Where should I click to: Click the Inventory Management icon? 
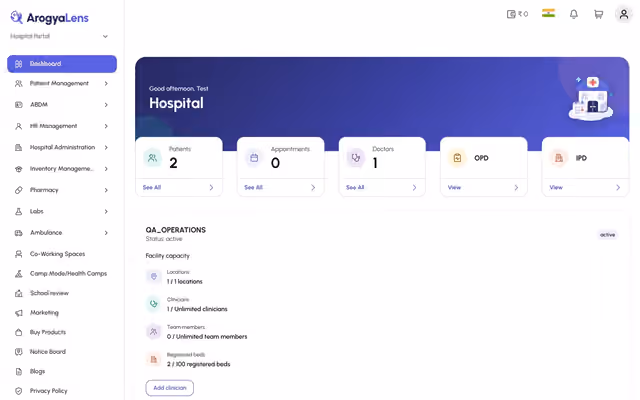[x=19, y=169]
